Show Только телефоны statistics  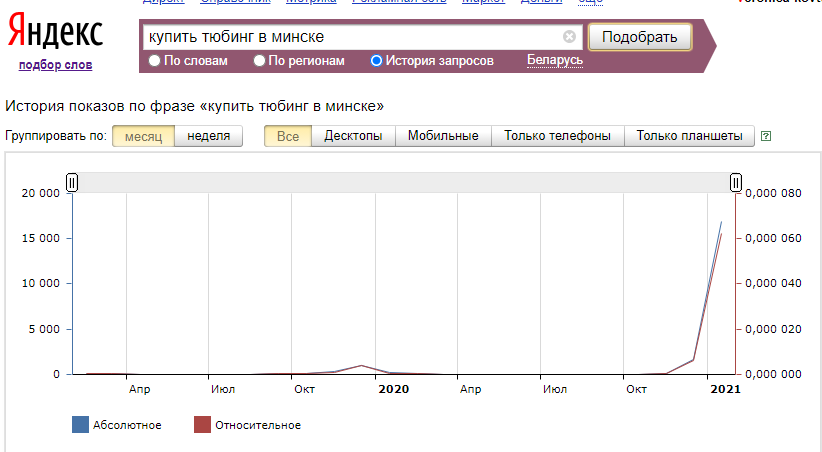557,136
